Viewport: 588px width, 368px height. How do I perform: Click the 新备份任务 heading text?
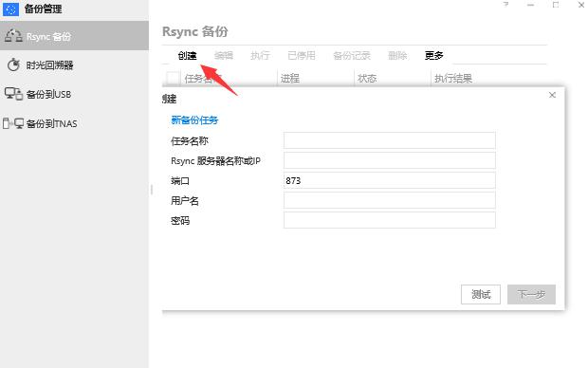click(x=194, y=120)
